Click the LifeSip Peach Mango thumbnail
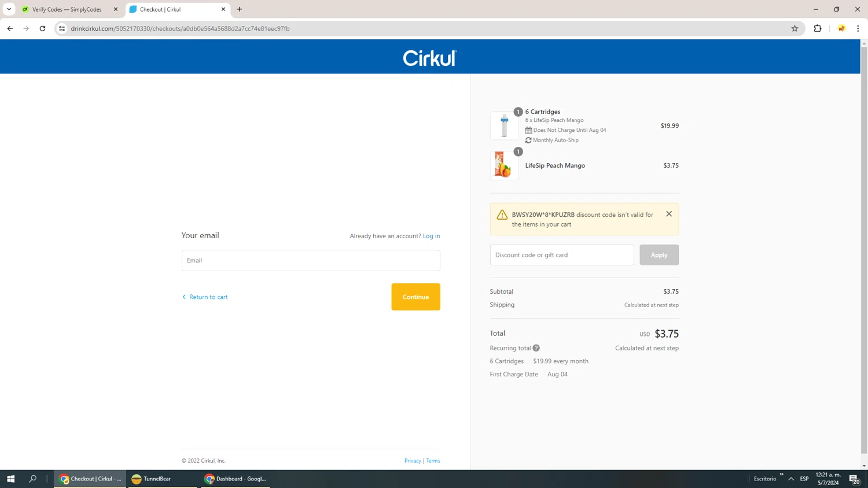 point(504,165)
